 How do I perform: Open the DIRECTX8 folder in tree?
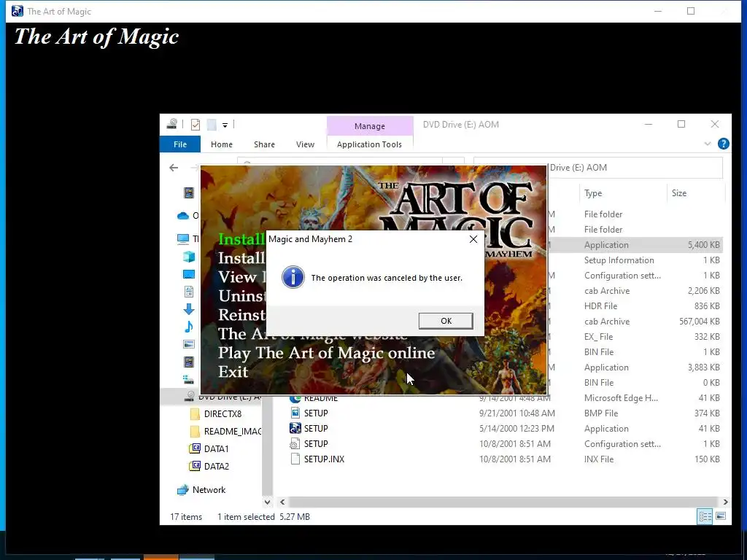(x=222, y=414)
